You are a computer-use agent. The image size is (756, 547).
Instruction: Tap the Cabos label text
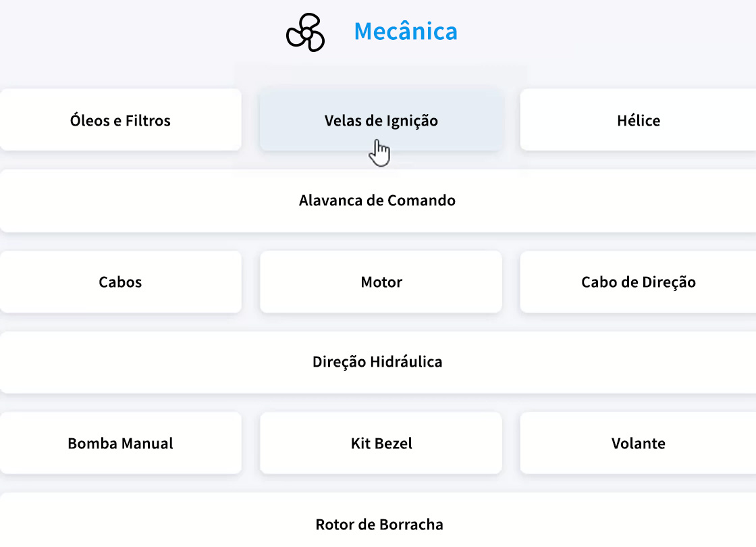pyautogui.click(x=121, y=282)
